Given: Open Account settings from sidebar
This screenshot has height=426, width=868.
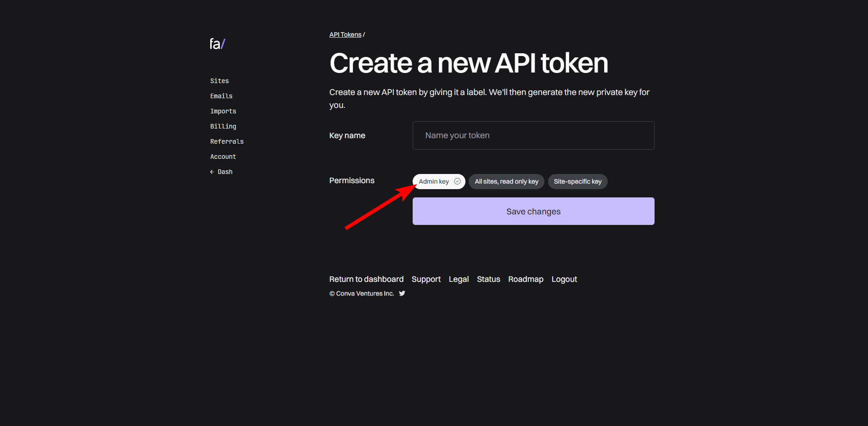Looking at the screenshot, I should [223, 156].
